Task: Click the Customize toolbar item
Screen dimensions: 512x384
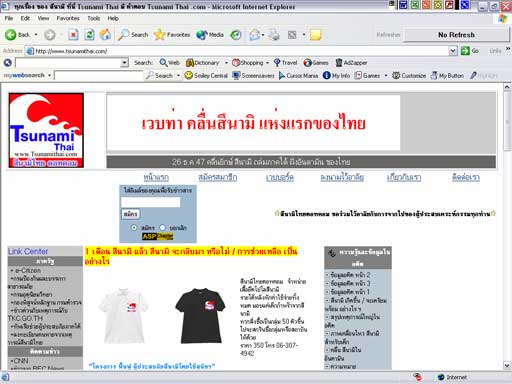Action: pos(409,76)
